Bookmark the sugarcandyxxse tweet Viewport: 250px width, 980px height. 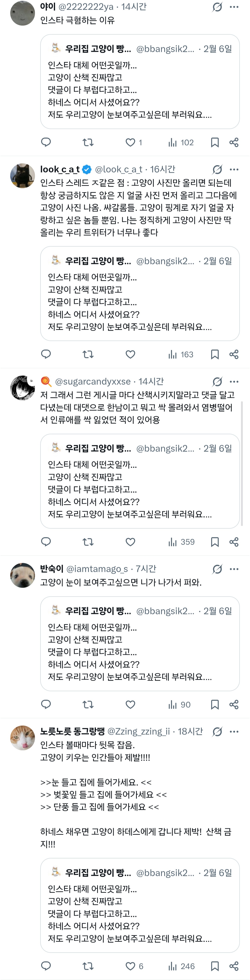(215, 542)
